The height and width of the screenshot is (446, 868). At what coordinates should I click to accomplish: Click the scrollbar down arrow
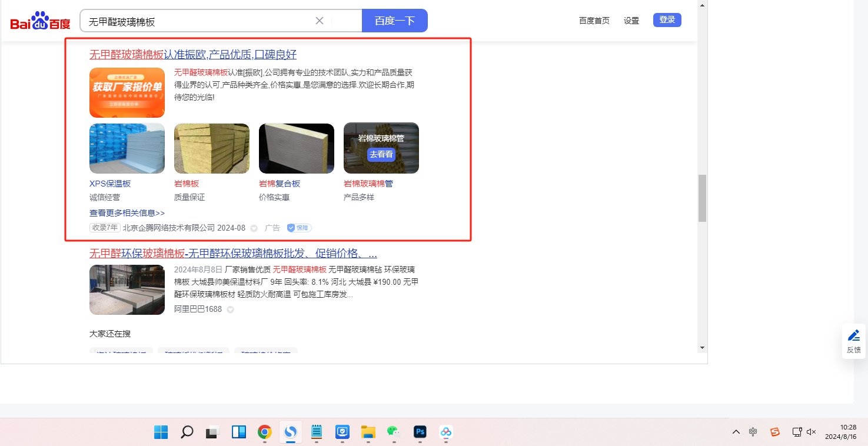pyautogui.click(x=702, y=348)
